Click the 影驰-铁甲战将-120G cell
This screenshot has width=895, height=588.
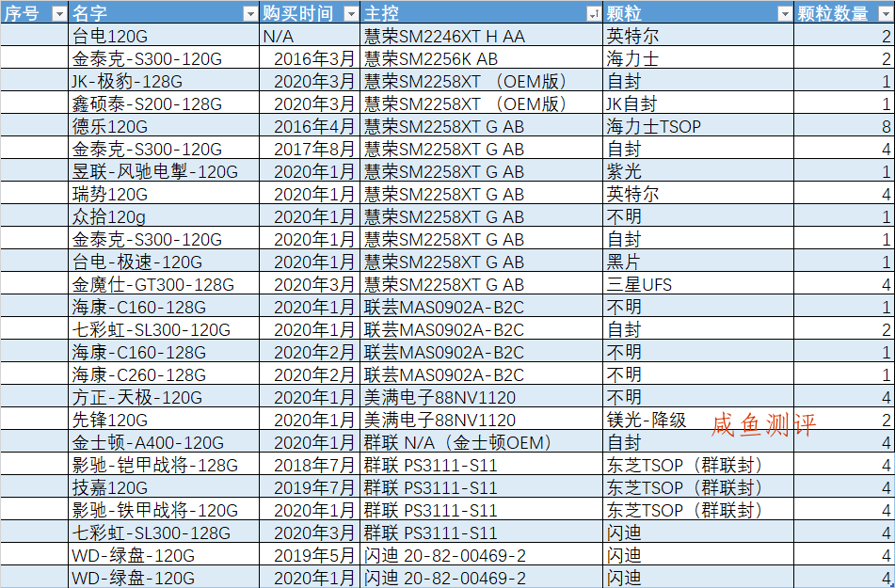tap(164, 510)
